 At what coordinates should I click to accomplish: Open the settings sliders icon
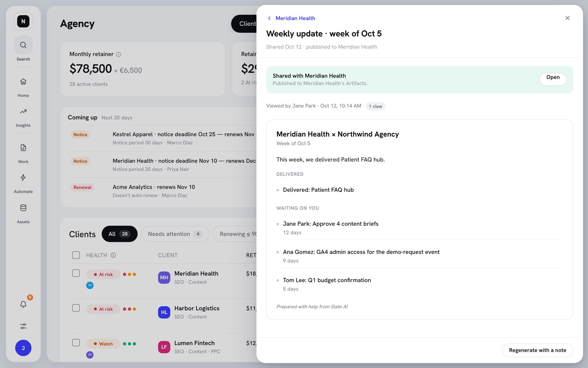[23, 326]
